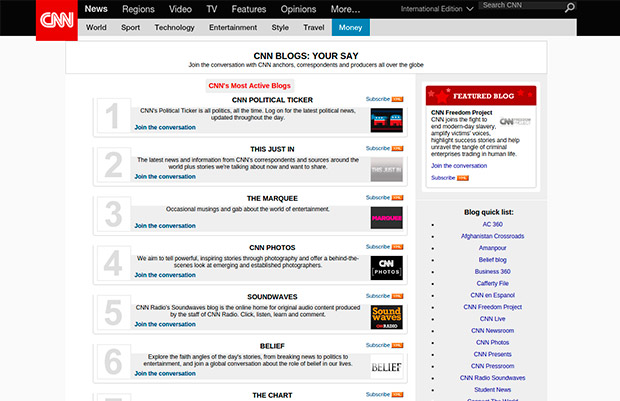
Task: Open CNN Radio Soundwaves in quick list
Action: 492,378
